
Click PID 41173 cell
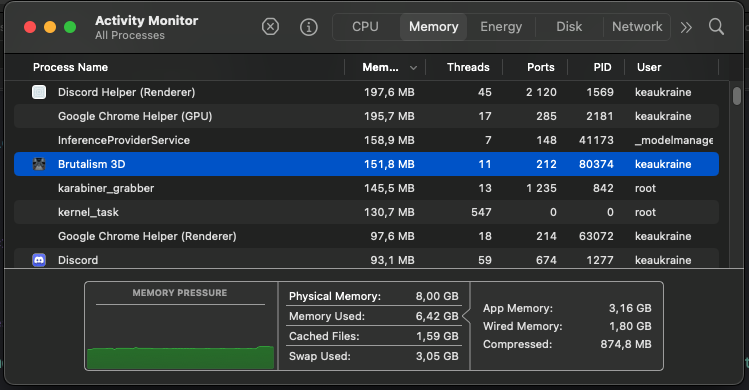pyautogui.click(x=596, y=140)
